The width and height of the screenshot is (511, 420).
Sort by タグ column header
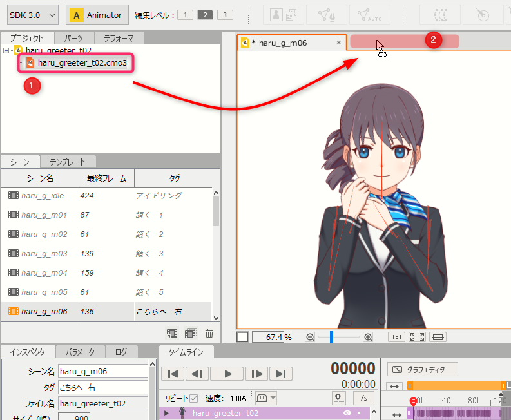175,178
